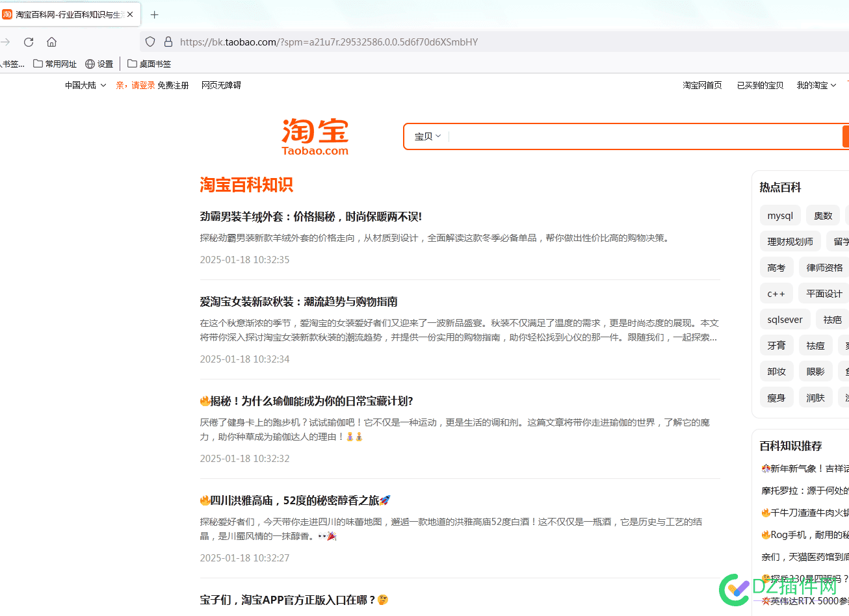849x616 pixels.
Task: Open a new tab with plus button
Action: [155, 14]
